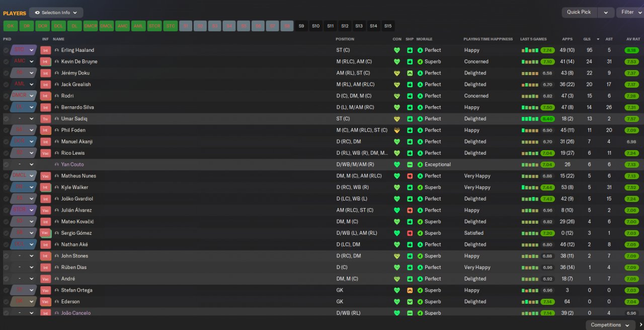
Task: Toggle pick checkmark for André
Action: pos(6,279)
